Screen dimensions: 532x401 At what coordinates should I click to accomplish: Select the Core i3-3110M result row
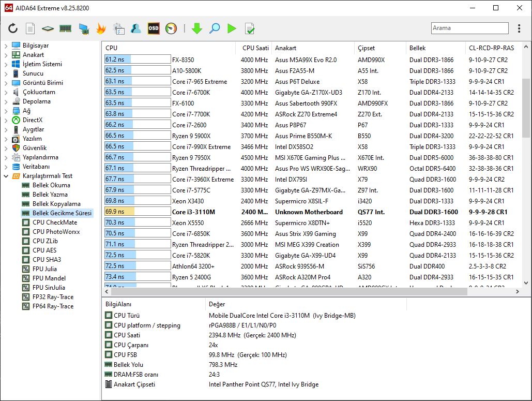point(311,212)
